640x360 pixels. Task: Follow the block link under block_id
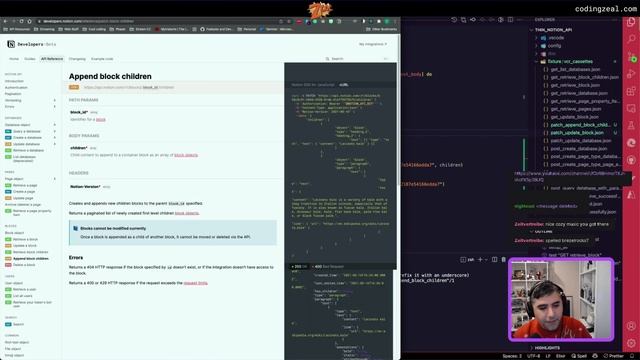(101, 120)
